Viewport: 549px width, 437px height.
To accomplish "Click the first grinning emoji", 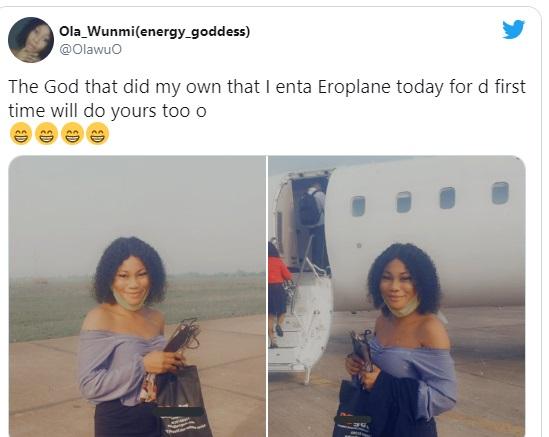I will tap(21, 134).
